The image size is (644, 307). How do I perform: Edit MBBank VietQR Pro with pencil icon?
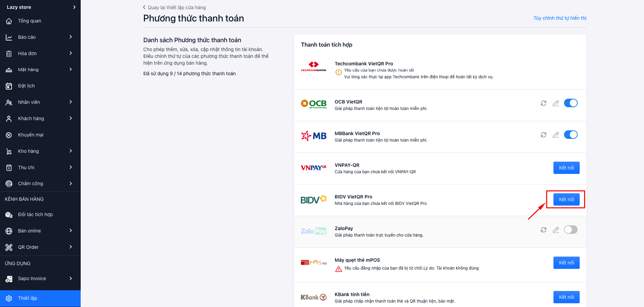(x=556, y=135)
